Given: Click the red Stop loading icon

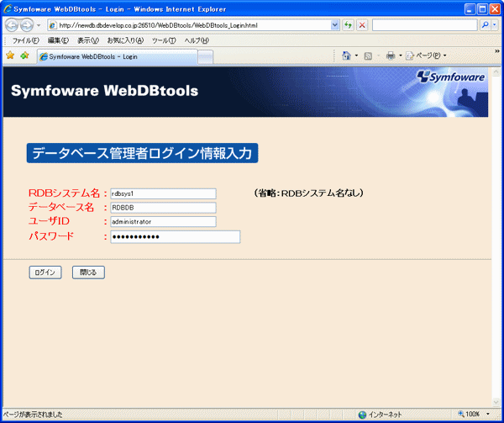Looking at the screenshot, I should (x=362, y=25).
